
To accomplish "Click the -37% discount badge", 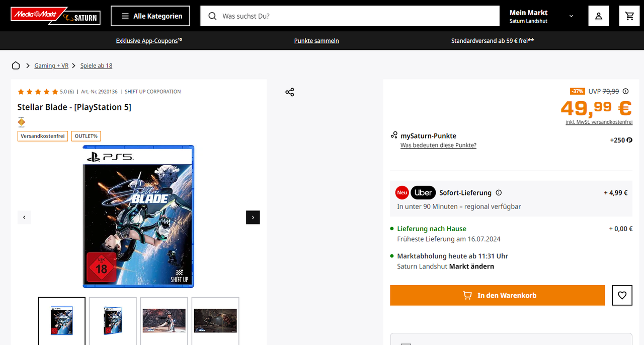I will (x=577, y=91).
